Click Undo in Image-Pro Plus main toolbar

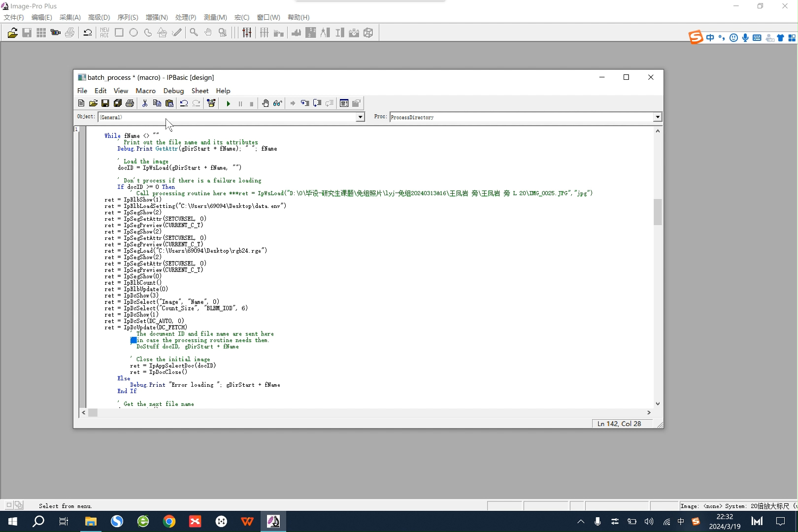coord(88,33)
